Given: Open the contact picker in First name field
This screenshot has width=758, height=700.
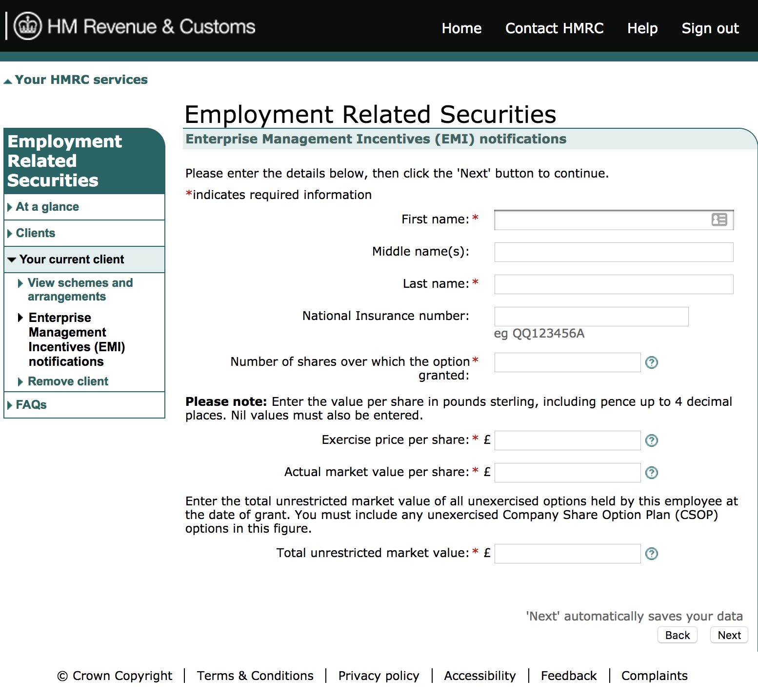Looking at the screenshot, I should (x=718, y=220).
